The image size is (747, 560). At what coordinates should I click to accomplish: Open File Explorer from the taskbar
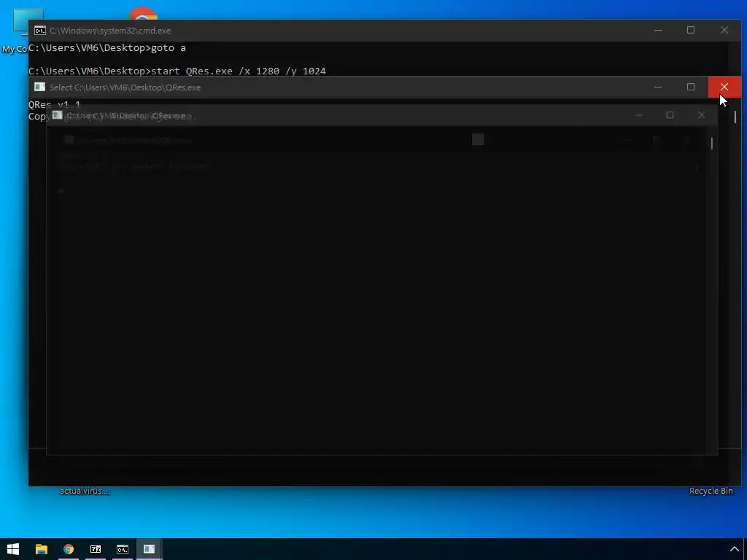coord(42,549)
